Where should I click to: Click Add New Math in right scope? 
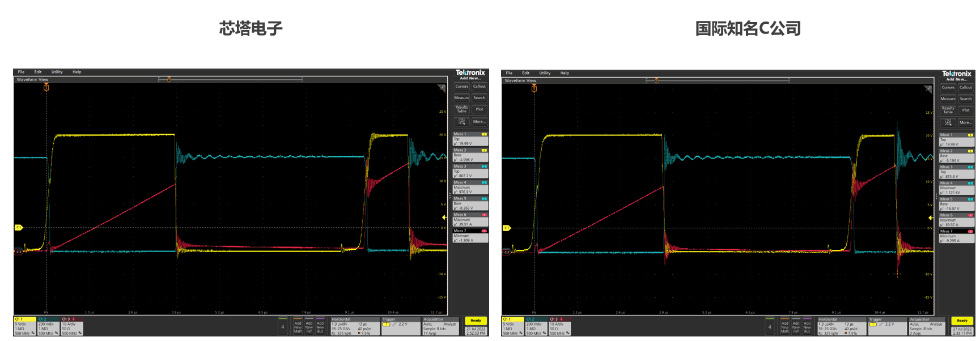(784, 326)
